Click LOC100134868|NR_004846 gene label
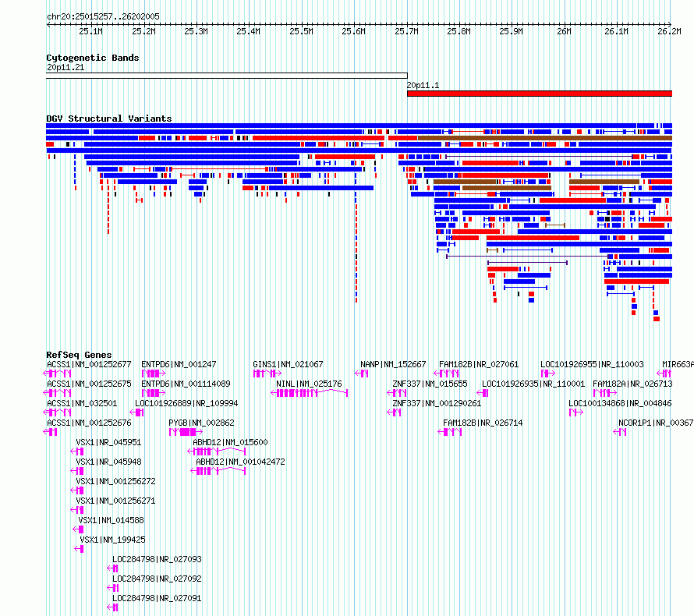Screen dimensions: 694x616 click(x=620, y=403)
